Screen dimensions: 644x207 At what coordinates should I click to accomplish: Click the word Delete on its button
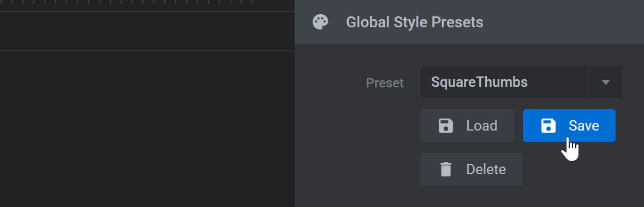[x=486, y=169]
